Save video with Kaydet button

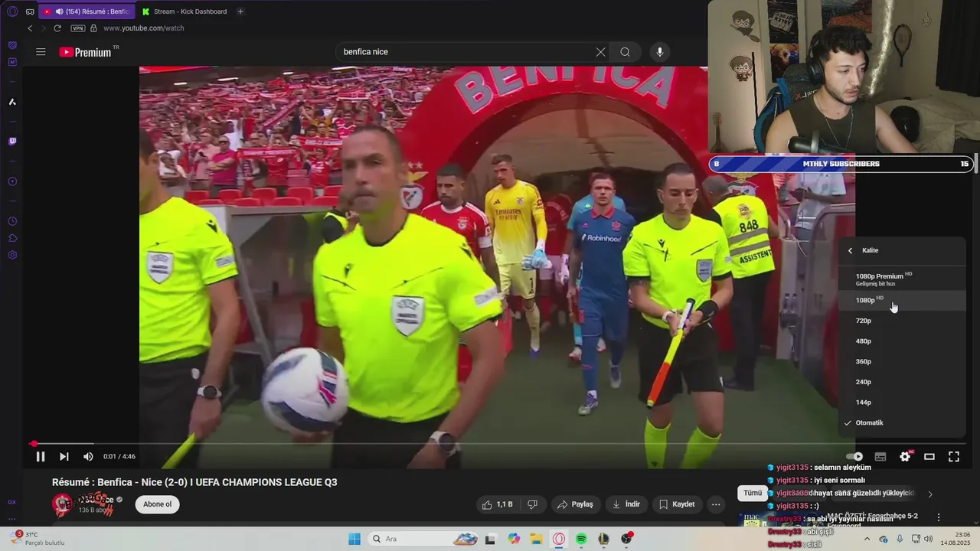point(678,504)
